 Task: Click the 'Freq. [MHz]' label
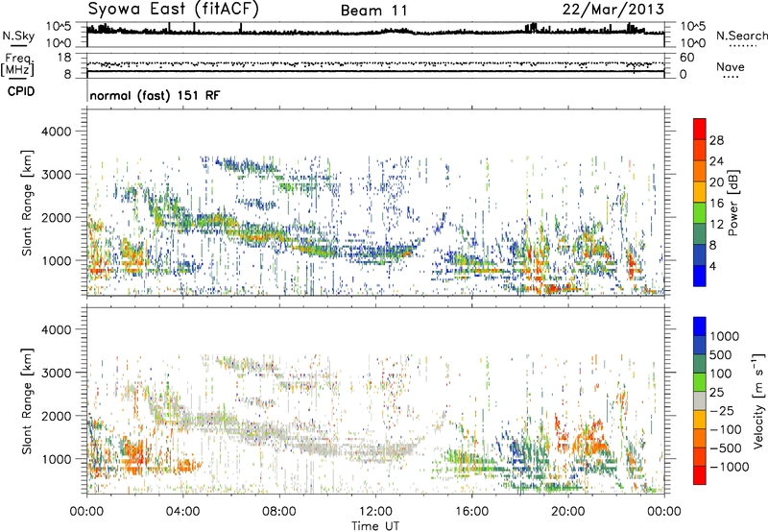click(17, 64)
